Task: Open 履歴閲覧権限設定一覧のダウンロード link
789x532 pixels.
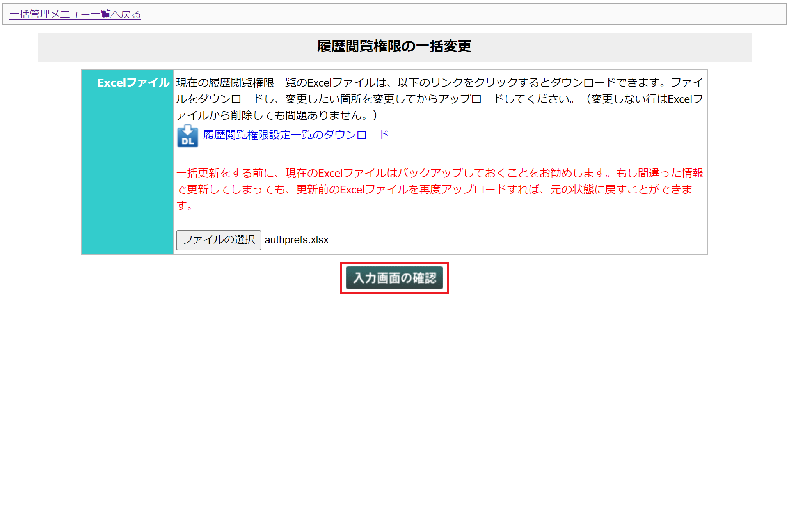Action: point(296,135)
